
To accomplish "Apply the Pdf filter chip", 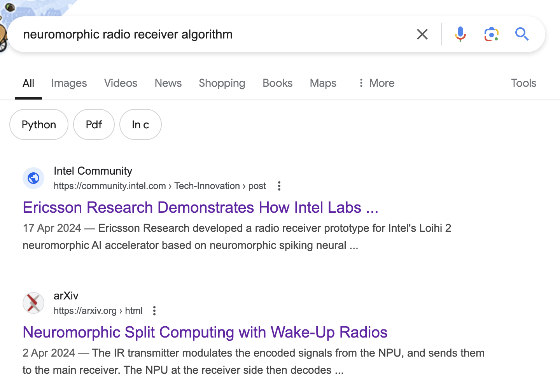I will tap(94, 124).
